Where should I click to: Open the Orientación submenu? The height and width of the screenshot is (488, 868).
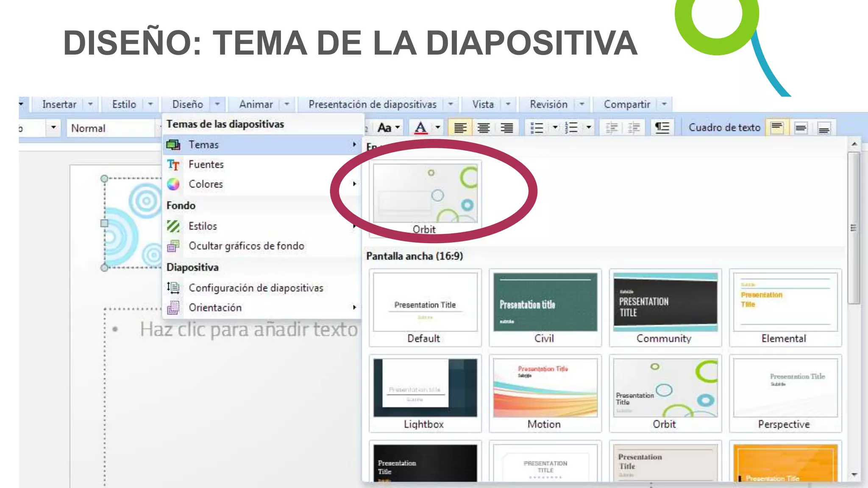262,308
